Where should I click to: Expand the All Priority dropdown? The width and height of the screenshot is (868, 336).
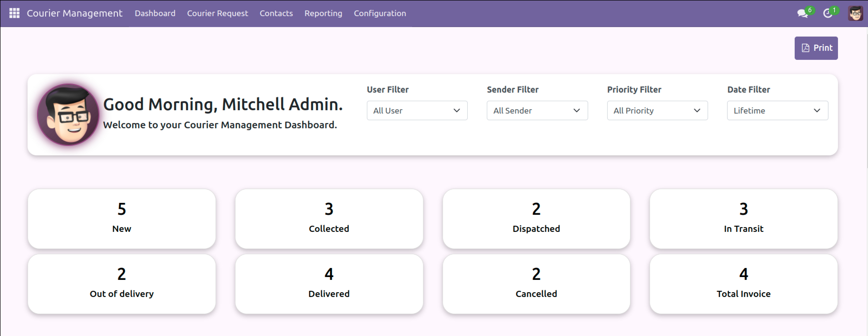(x=657, y=110)
